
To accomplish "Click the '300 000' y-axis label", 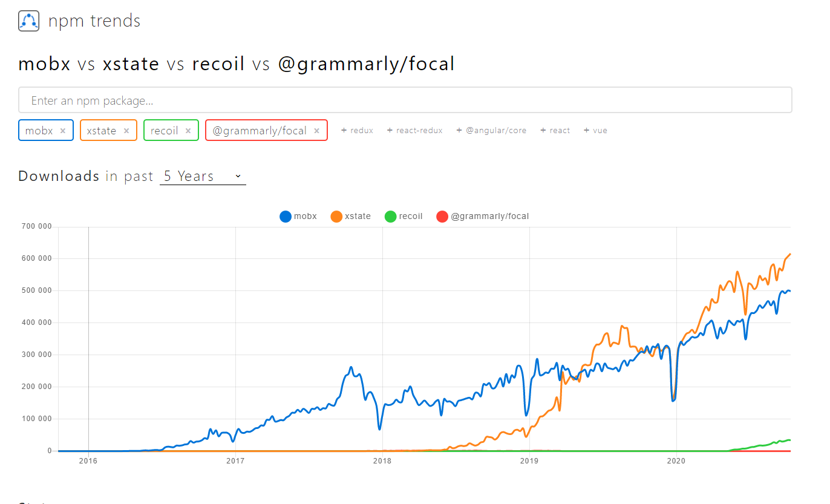I will tap(37, 355).
